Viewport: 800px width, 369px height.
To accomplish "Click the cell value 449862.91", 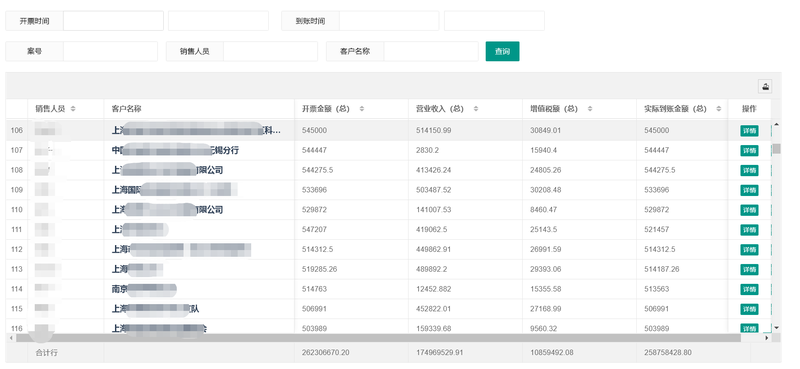I will (x=433, y=250).
